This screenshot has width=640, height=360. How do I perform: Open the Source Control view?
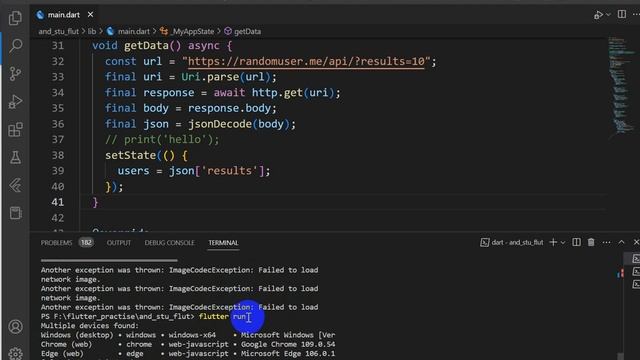(x=15, y=73)
